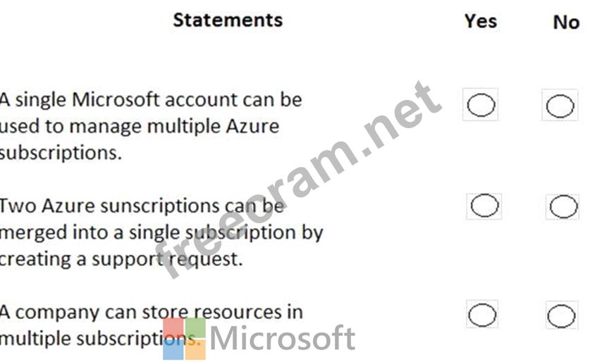Click the line 'creating a support request.'
Image resolution: width=597 pixels, height=364 pixels.
pos(121,260)
